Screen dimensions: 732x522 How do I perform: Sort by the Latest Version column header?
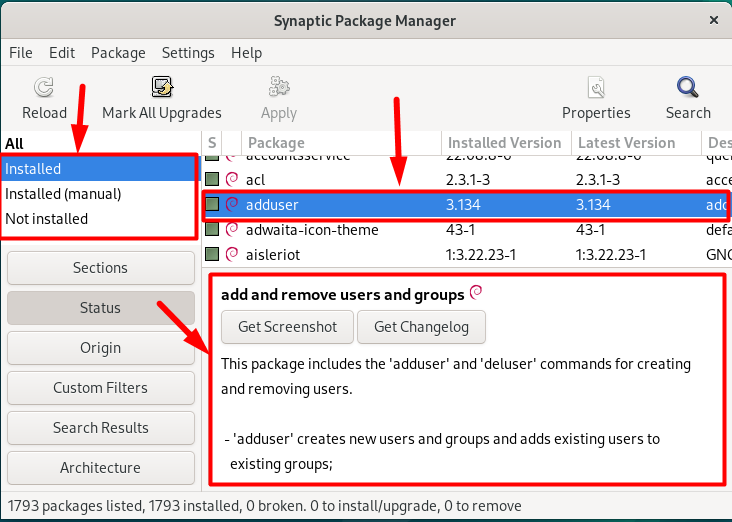point(636,143)
